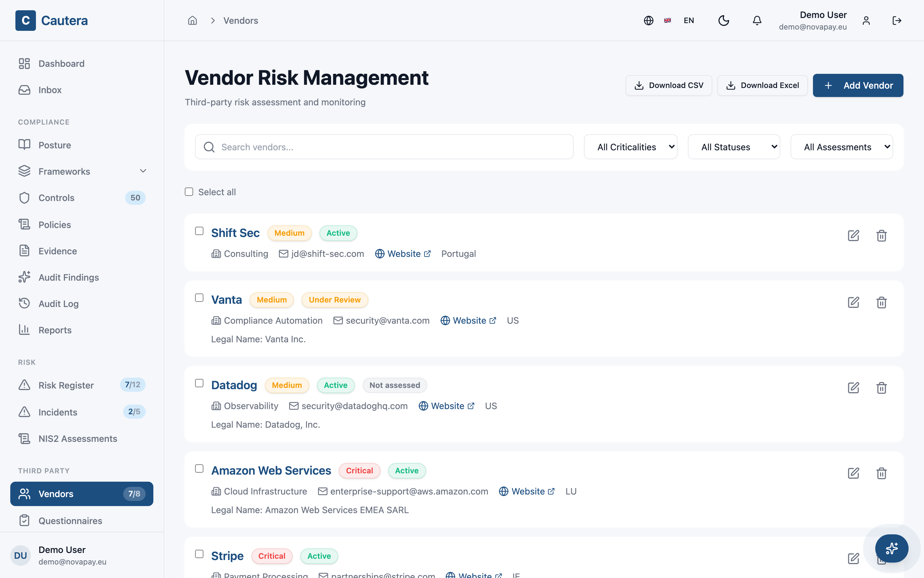924x578 pixels.
Task: Toggle dark mode moon icon
Action: tap(723, 21)
